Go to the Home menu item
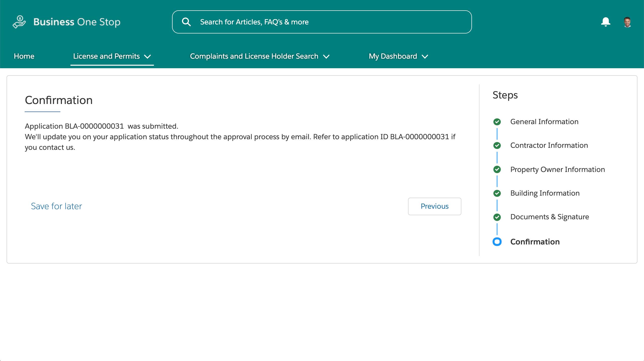This screenshot has height=361, width=644. pos(24,56)
